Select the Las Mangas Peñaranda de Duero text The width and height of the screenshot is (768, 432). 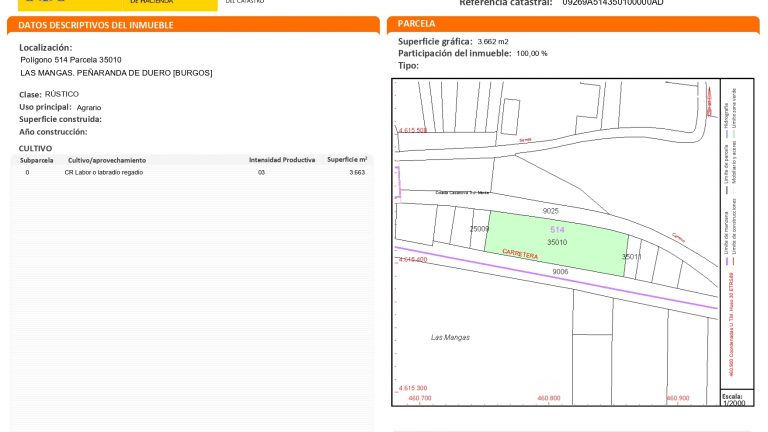tap(116, 73)
